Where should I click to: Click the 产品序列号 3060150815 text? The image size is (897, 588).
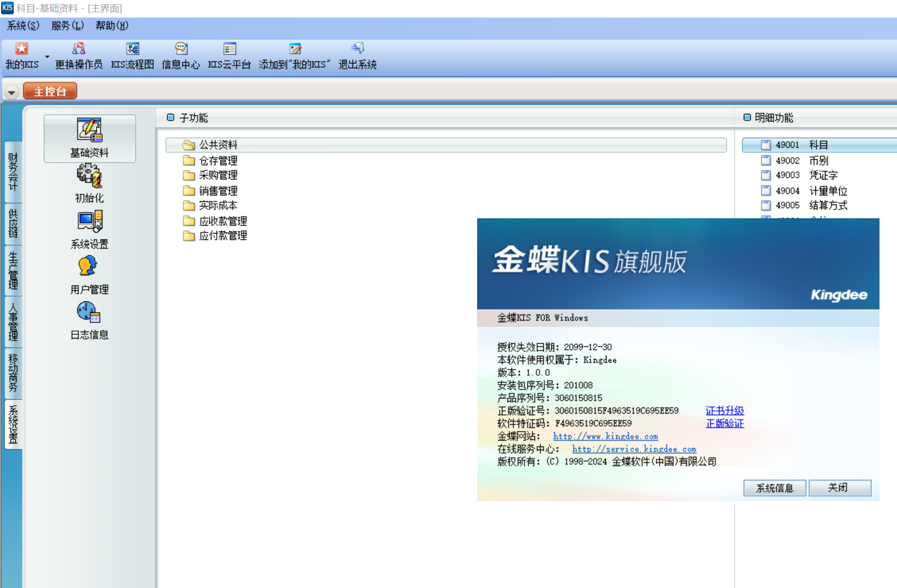[x=550, y=398]
